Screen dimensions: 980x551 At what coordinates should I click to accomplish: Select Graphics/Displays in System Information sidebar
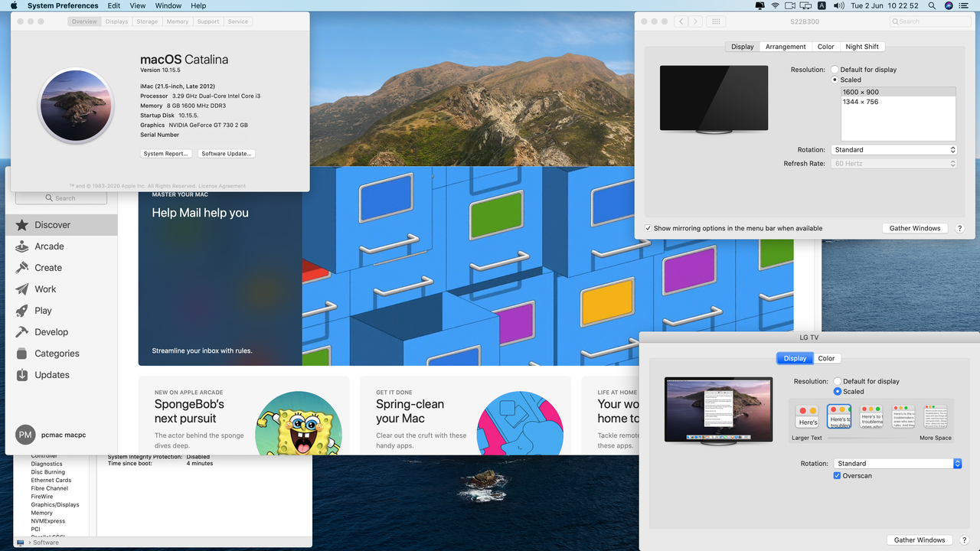(x=55, y=505)
